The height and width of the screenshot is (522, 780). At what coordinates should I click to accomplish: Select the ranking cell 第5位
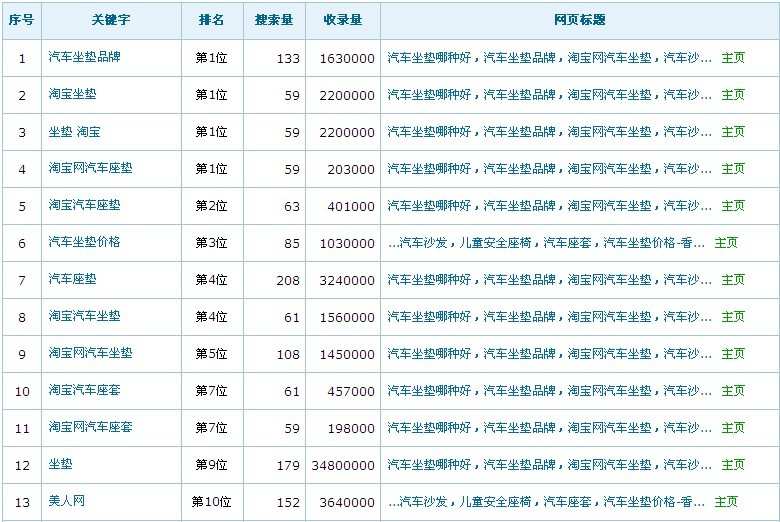coord(211,354)
